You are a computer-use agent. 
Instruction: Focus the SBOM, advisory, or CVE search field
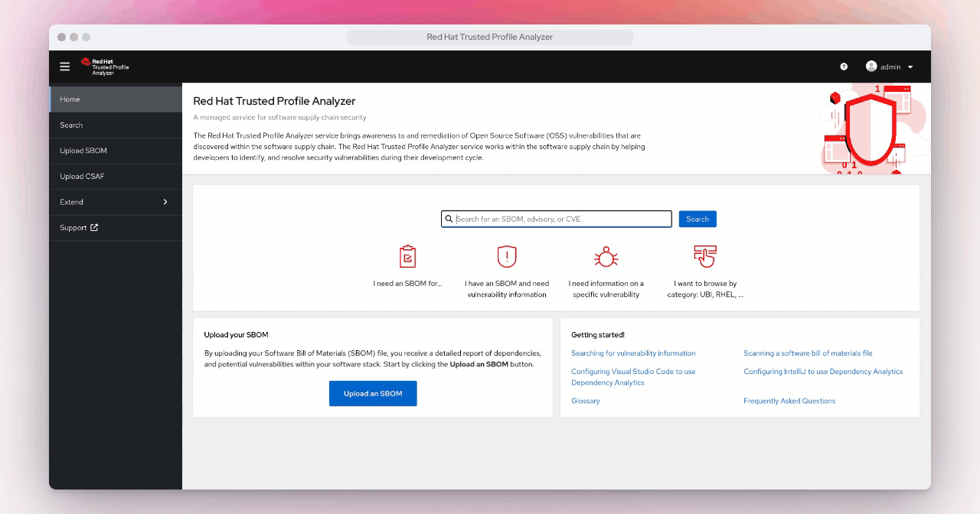(557, 219)
